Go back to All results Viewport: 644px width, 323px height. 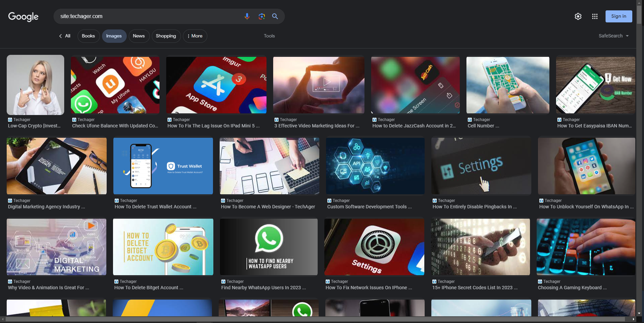pos(65,36)
